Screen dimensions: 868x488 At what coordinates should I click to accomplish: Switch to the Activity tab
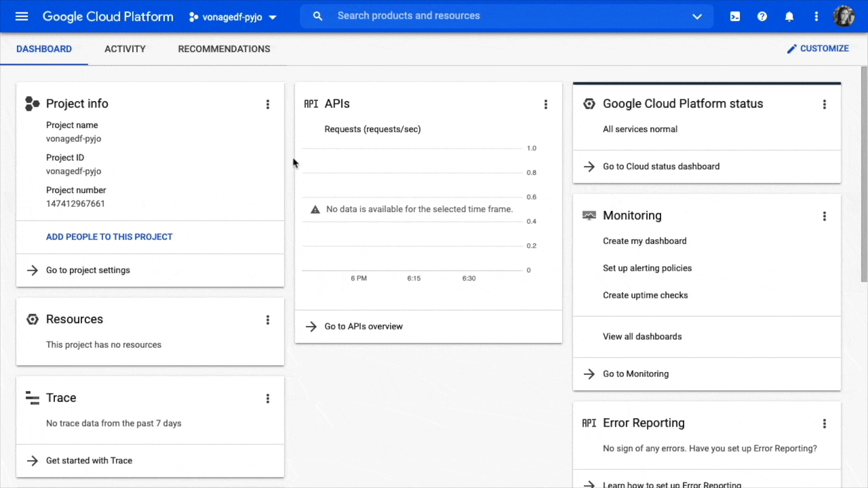[125, 49]
